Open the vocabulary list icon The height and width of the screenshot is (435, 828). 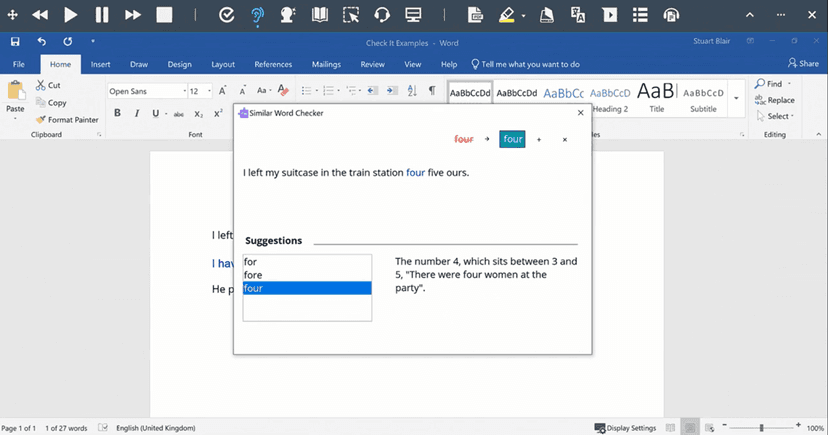click(640, 15)
